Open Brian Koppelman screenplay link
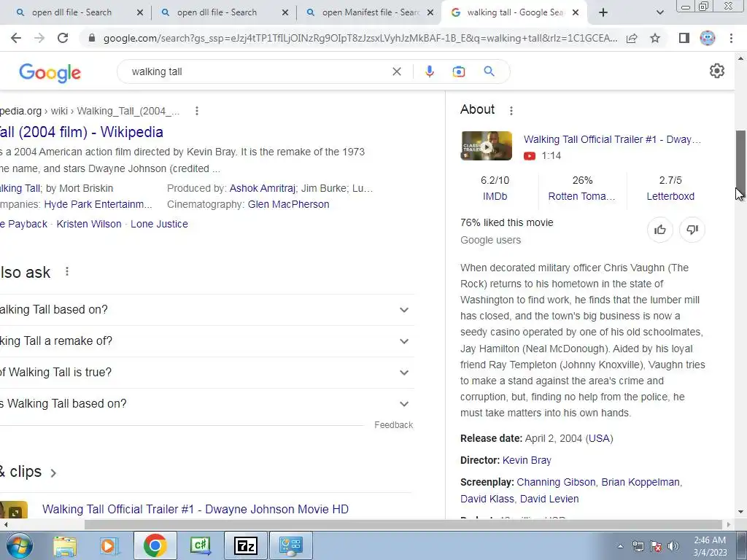 640,482
